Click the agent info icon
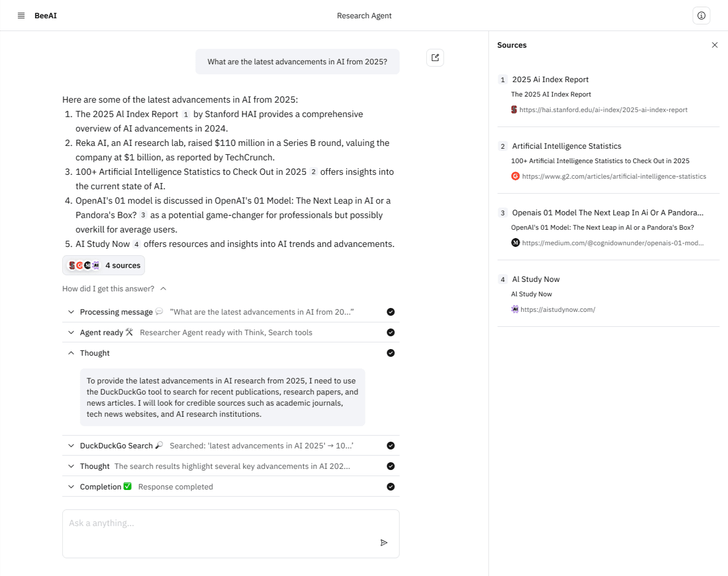The height and width of the screenshot is (576, 728). 701,16
